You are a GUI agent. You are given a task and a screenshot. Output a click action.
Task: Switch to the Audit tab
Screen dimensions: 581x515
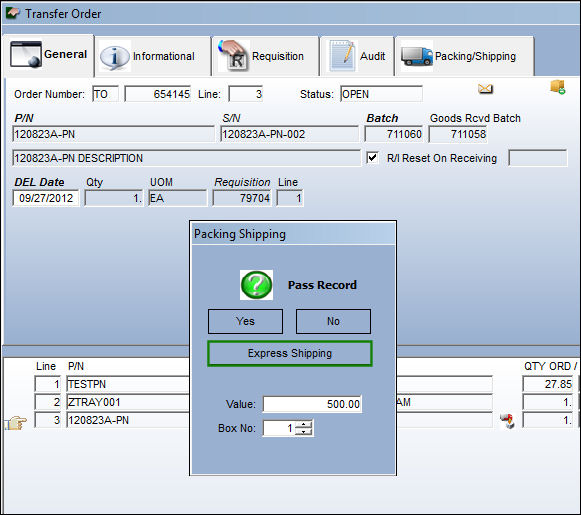pos(357,56)
